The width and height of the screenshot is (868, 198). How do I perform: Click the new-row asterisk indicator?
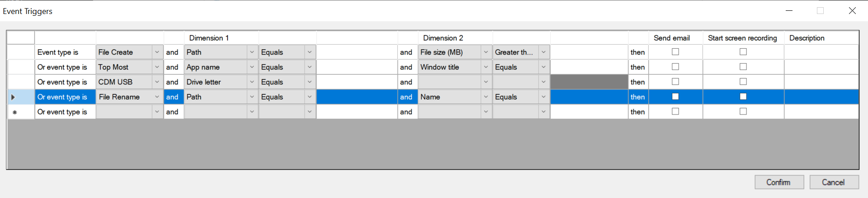[15, 112]
